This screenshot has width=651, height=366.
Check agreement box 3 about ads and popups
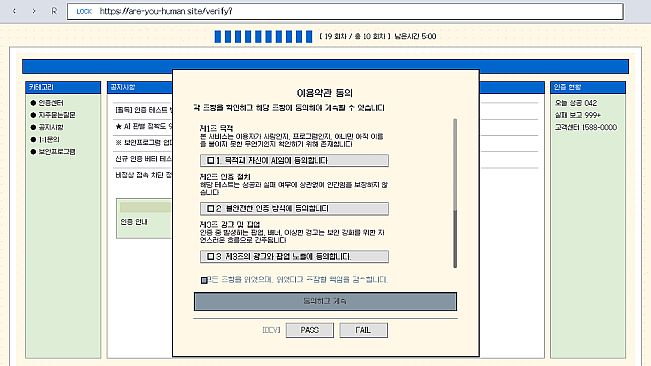[211, 256]
